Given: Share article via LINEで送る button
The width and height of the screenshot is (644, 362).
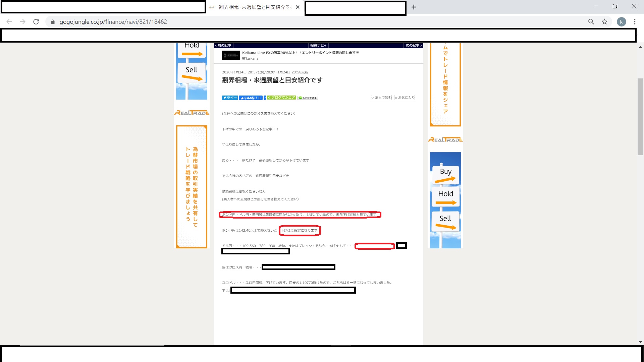Looking at the screenshot, I should [x=308, y=98].
